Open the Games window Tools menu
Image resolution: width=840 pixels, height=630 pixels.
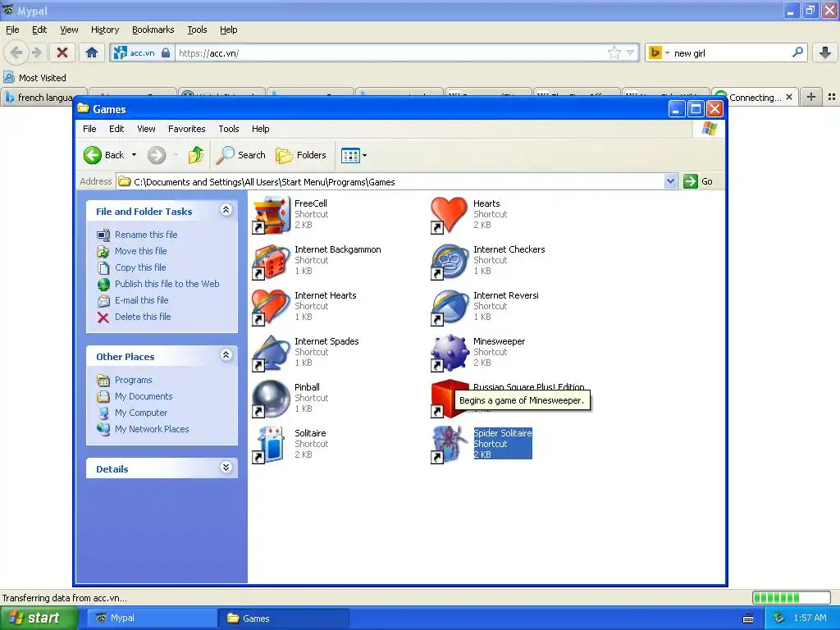click(229, 129)
